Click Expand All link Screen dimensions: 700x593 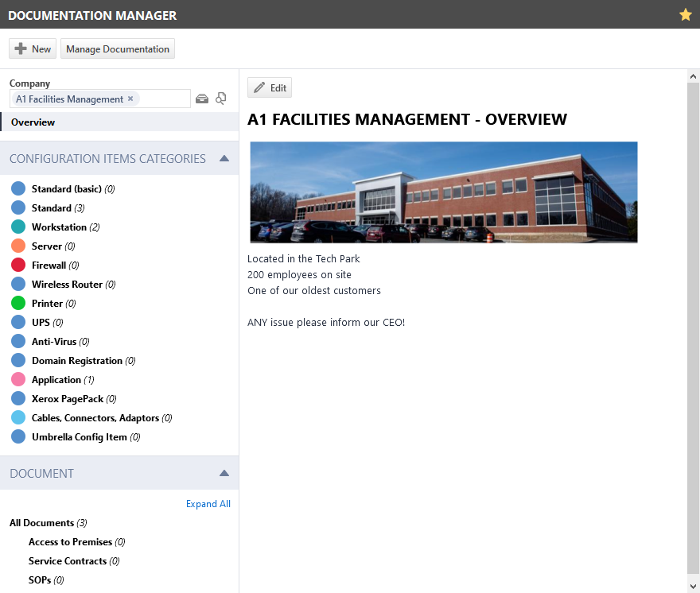pyautogui.click(x=208, y=504)
